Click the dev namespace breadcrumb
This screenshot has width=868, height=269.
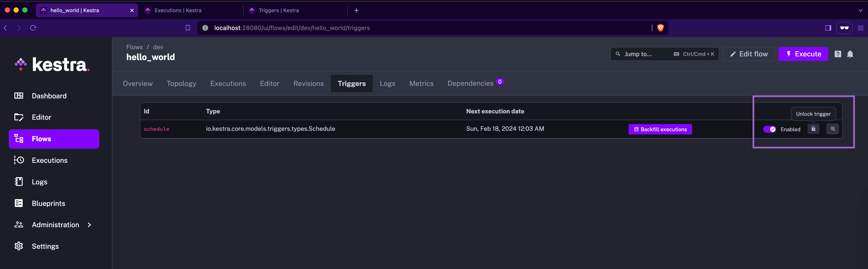(158, 47)
